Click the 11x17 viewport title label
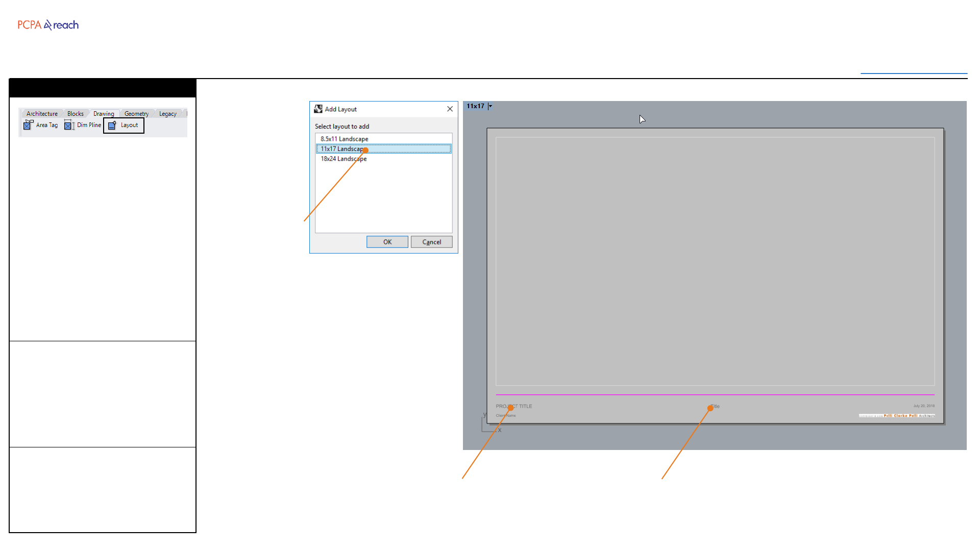This screenshot has width=980, height=551. 475,106
